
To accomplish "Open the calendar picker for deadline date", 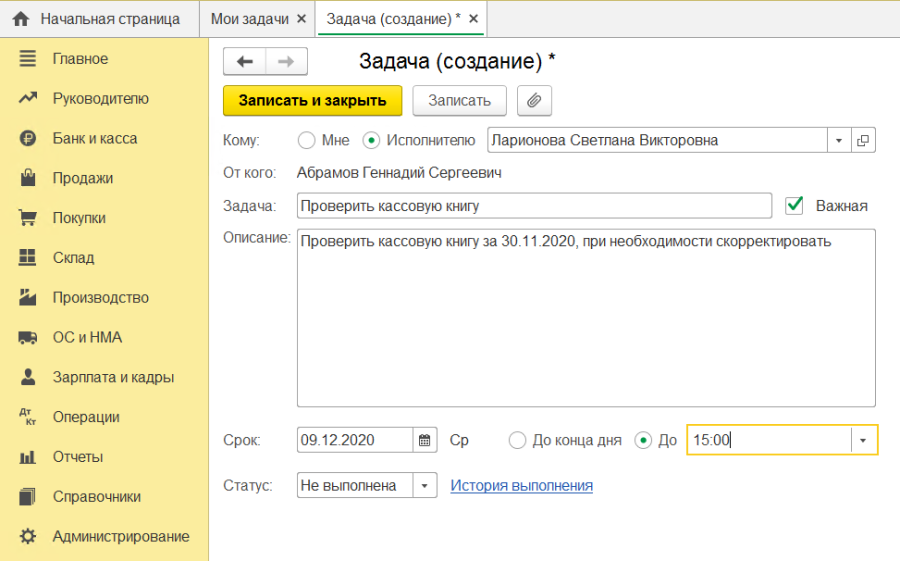I will (426, 440).
